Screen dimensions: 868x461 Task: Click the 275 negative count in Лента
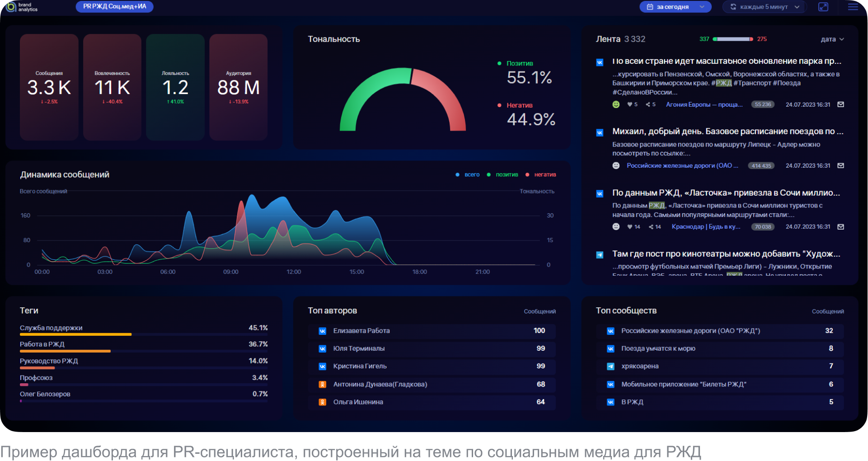point(762,39)
